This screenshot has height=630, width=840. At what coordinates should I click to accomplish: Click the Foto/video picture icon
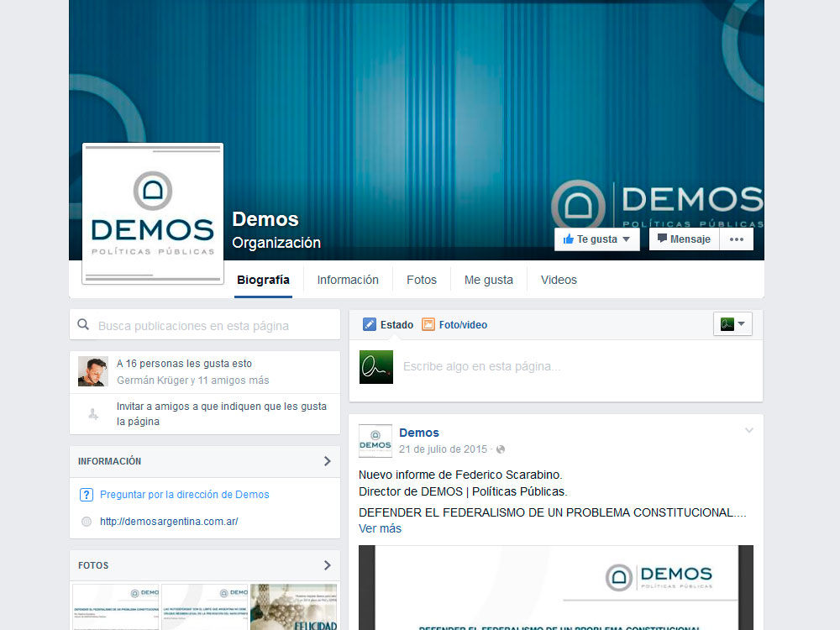click(428, 324)
